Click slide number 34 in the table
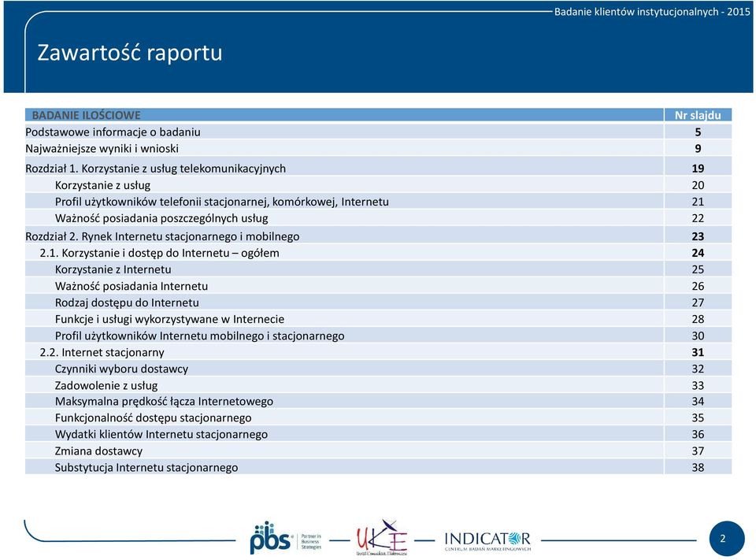The width and height of the screenshot is (756, 560). pyautogui.click(x=698, y=402)
